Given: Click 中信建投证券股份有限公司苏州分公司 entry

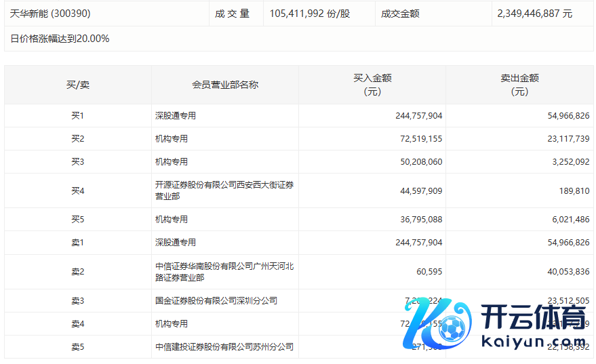Looking at the screenshot, I should tap(224, 347).
